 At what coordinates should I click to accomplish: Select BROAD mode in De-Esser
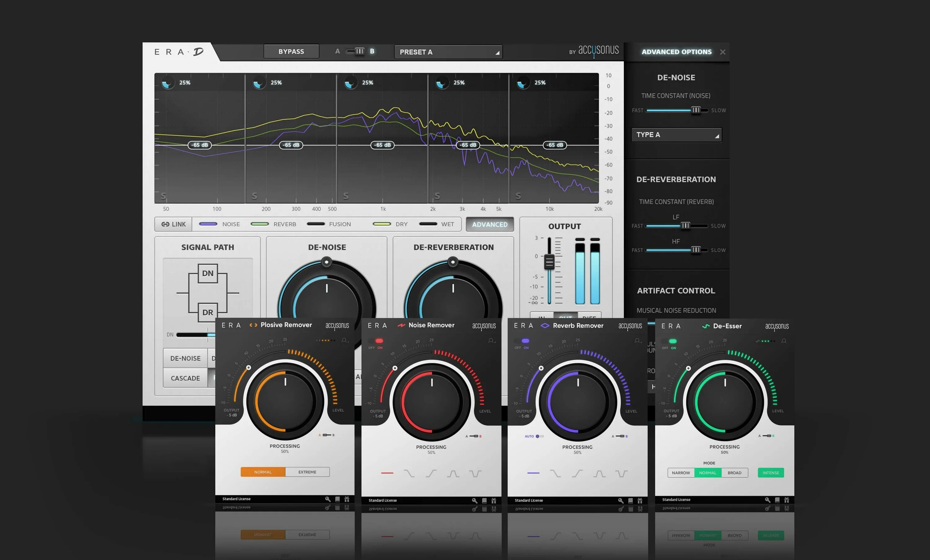734,473
